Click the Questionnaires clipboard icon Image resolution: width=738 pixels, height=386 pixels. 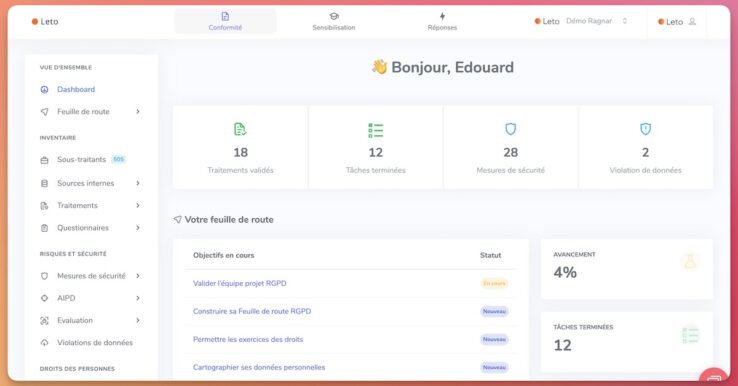(x=44, y=228)
